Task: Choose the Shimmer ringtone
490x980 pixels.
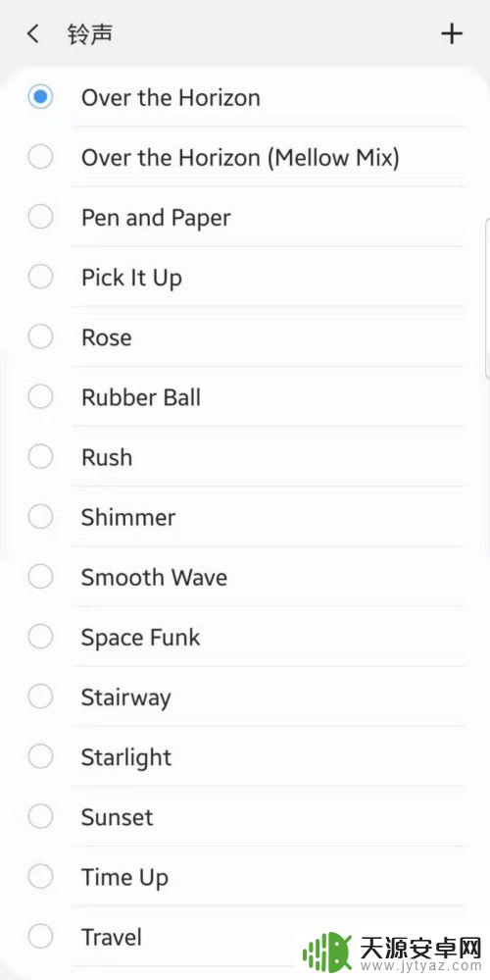Action: [245, 517]
